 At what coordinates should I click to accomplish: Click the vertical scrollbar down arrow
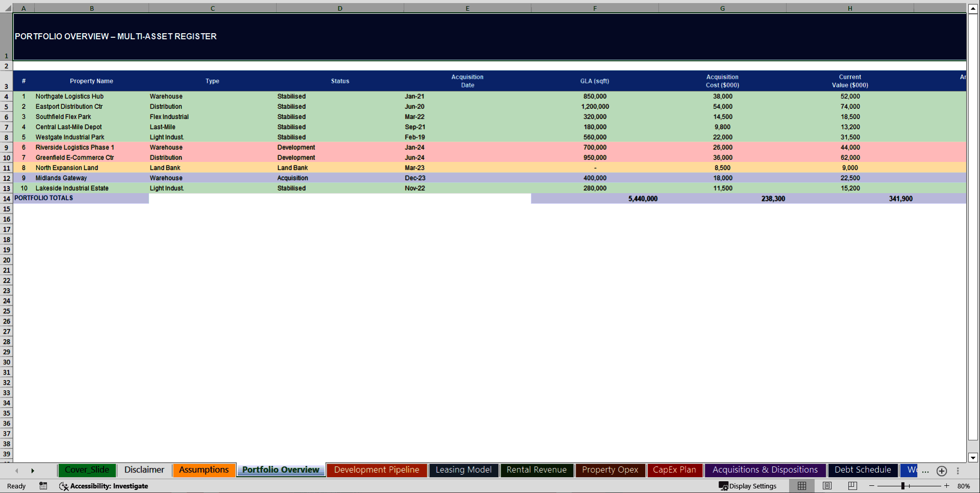coord(973,458)
